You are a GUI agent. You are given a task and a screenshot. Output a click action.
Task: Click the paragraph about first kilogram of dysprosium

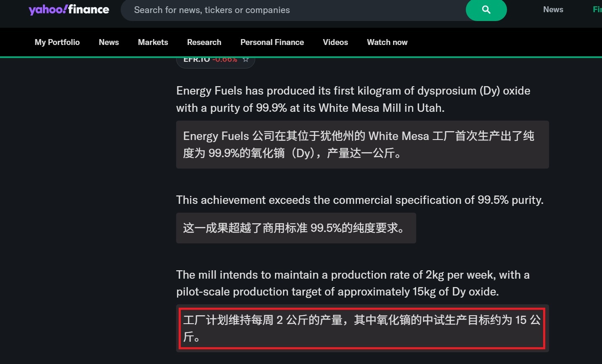point(353,99)
